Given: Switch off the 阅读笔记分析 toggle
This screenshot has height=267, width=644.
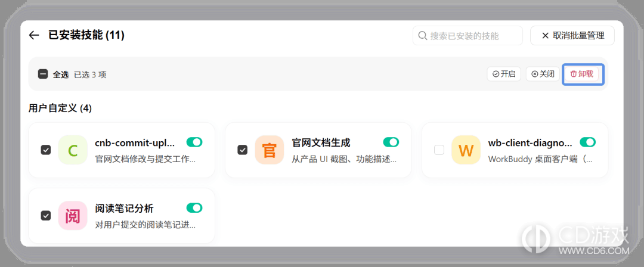Looking at the screenshot, I should (x=194, y=208).
